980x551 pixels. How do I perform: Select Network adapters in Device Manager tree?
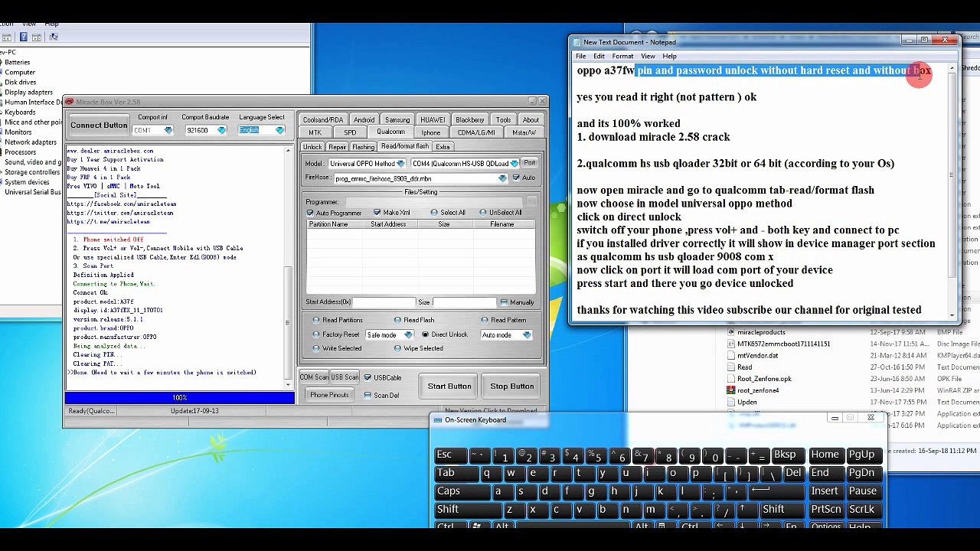pyautogui.click(x=31, y=142)
